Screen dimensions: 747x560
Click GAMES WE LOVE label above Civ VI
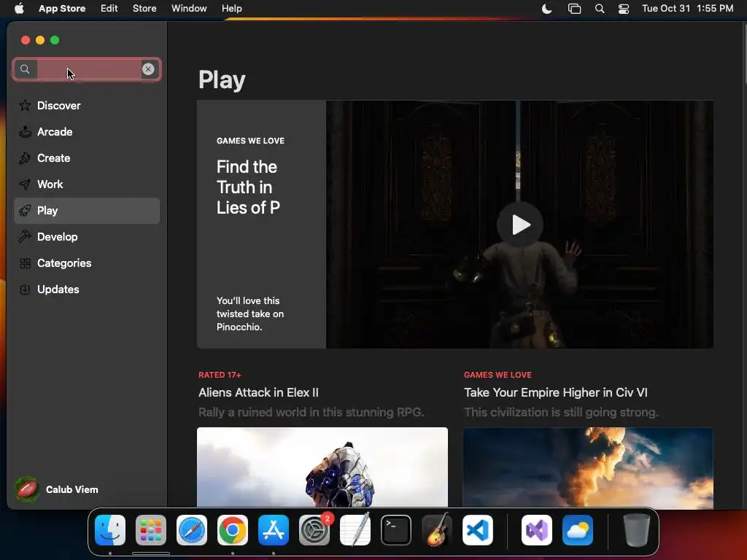(x=498, y=375)
